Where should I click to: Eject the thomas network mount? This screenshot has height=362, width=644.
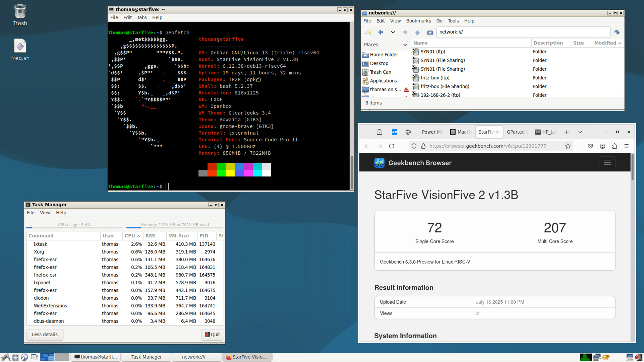406,90
